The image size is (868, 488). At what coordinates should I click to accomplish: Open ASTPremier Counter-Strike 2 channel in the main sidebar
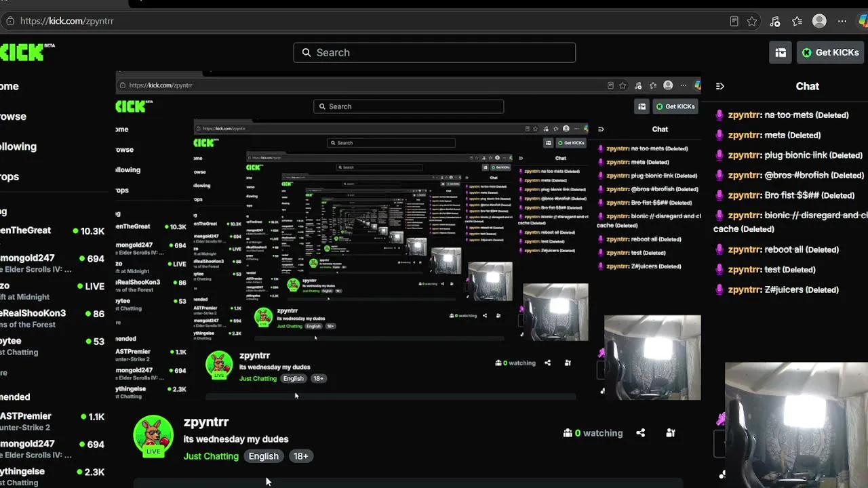pos(52,422)
